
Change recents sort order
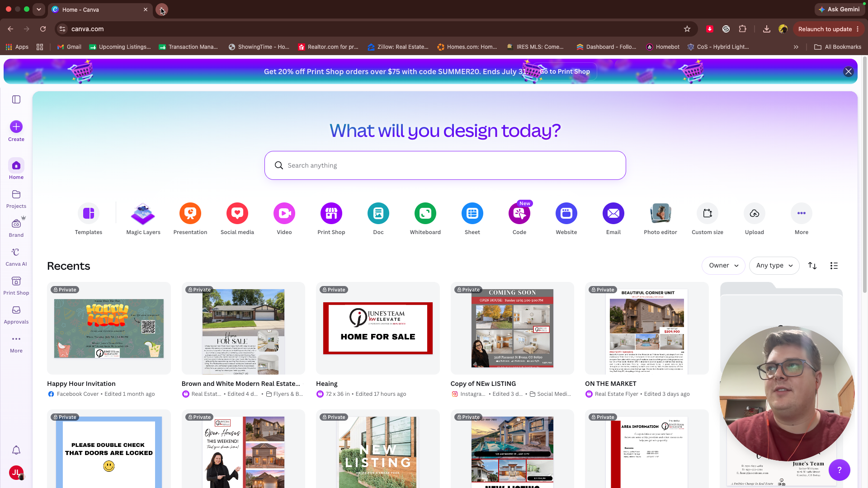tap(812, 266)
